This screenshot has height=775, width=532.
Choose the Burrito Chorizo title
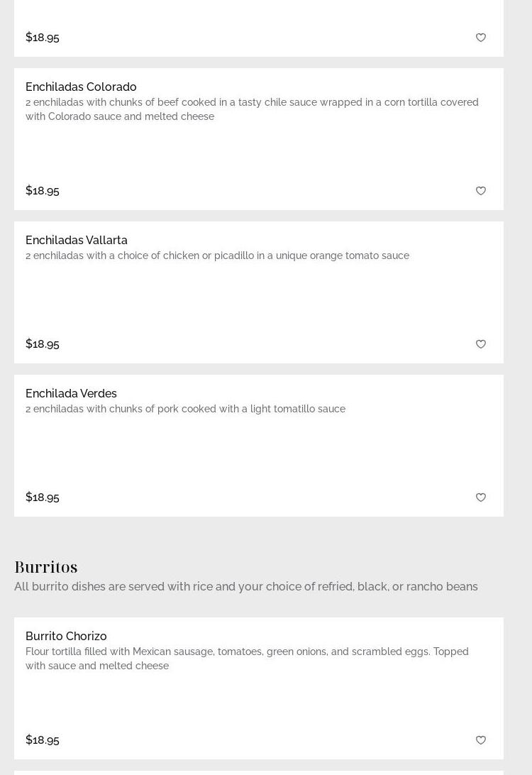pos(66,636)
